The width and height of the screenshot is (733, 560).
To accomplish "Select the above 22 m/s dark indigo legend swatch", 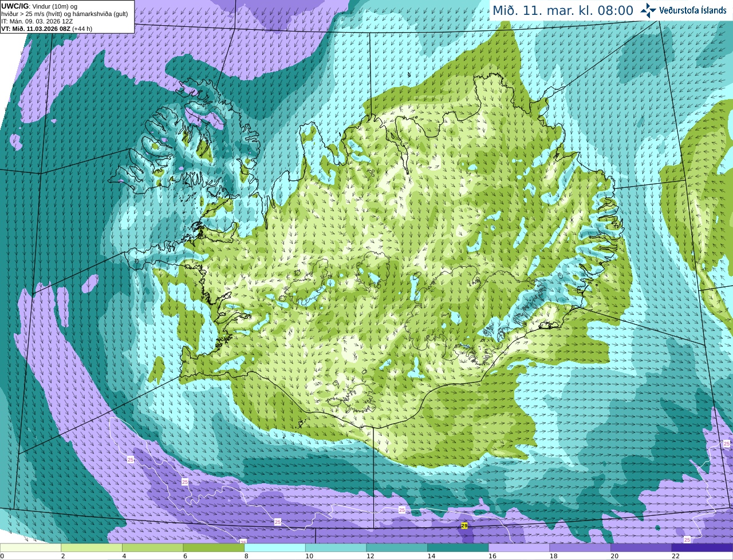I will pos(703,547).
